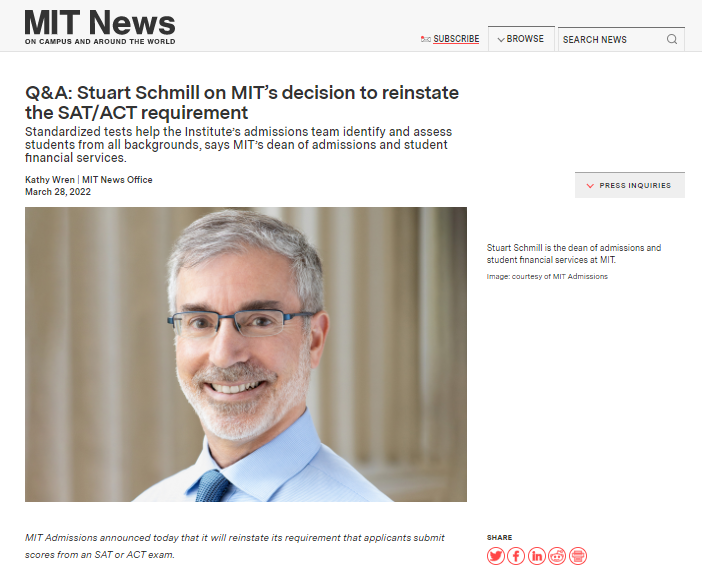
Task: Click the Stuart Schmill portrait photo
Action: (x=246, y=354)
